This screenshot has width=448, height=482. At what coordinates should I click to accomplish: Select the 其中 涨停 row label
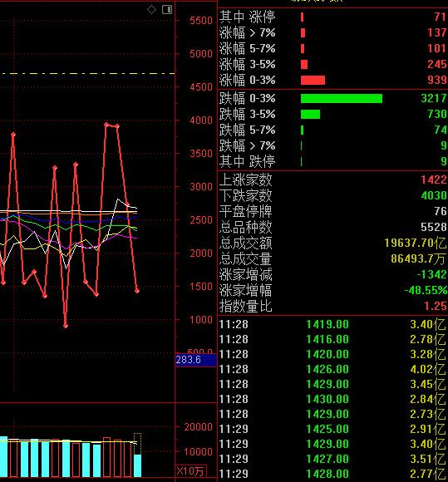point(247,17)
